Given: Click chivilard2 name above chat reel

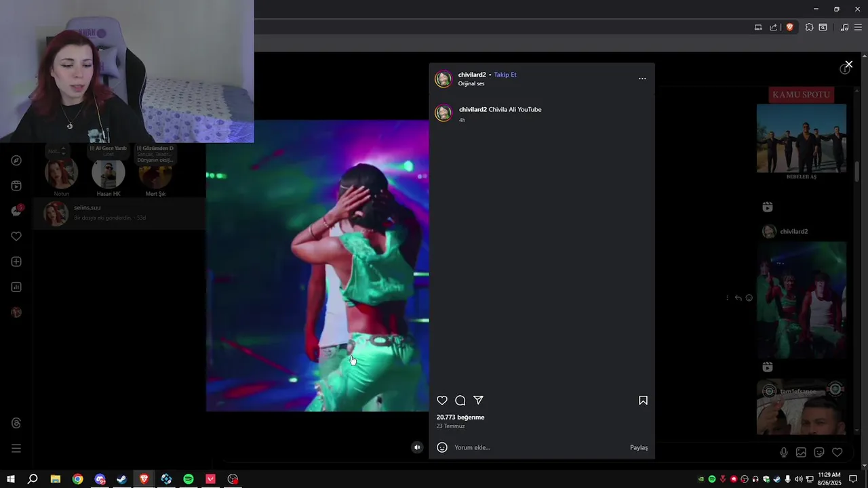Looking at the screenshot, I should click(793, 232).
